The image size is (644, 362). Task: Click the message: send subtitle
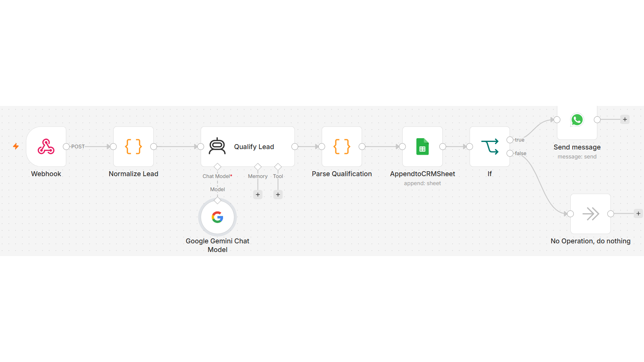click(x=577, y=157)
